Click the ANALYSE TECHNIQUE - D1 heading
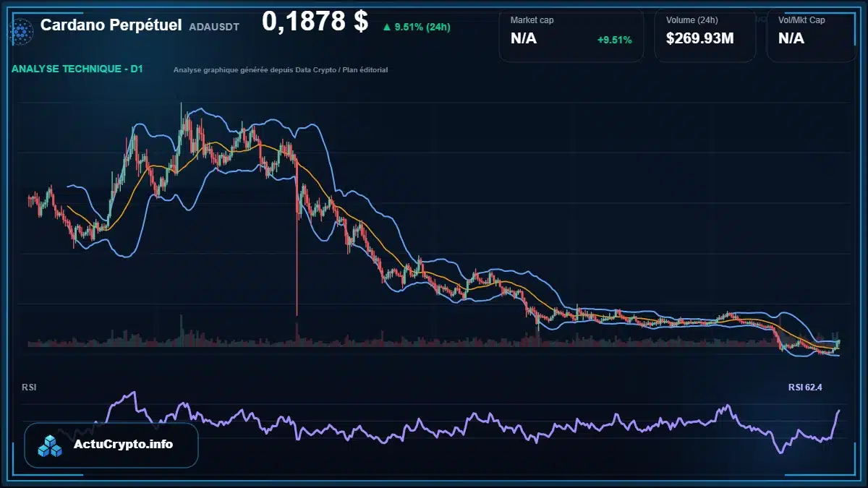The width and height of the screenshot is (868, 488). click(x=77, y=69)
